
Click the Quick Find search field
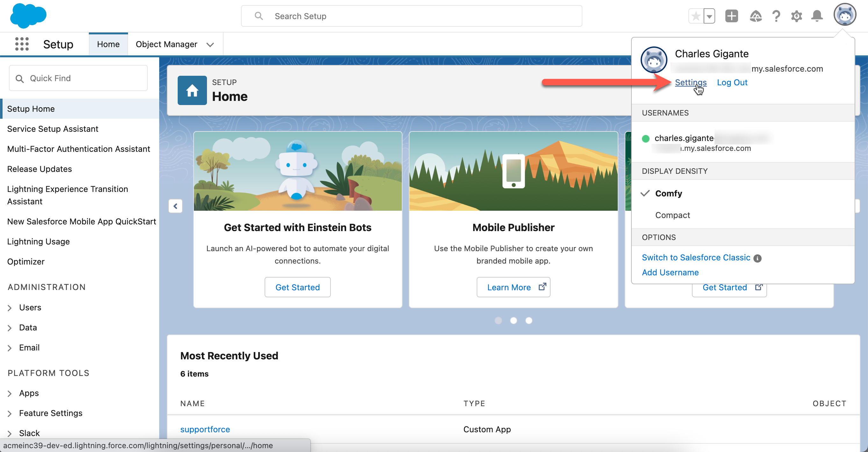click(78, 78)
